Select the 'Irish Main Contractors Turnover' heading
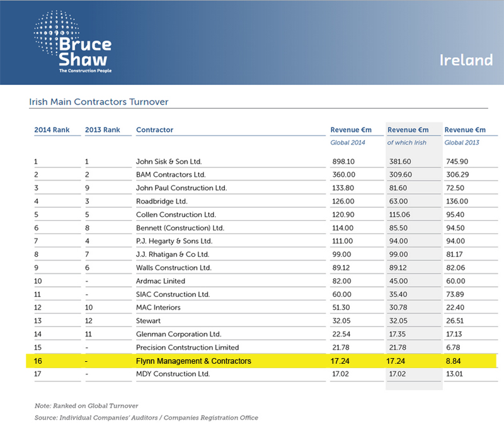The width and height of the screenshot is (504, 438). 99,102
